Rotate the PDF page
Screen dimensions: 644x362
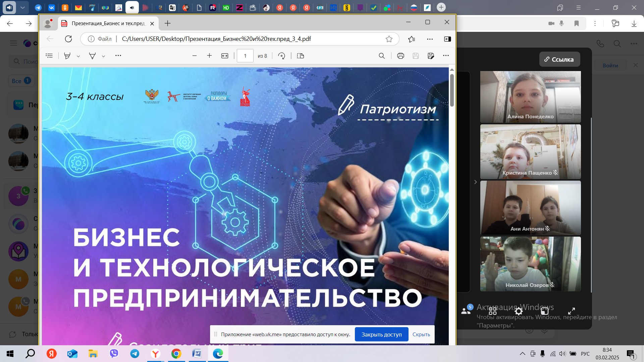click(282, 56)
